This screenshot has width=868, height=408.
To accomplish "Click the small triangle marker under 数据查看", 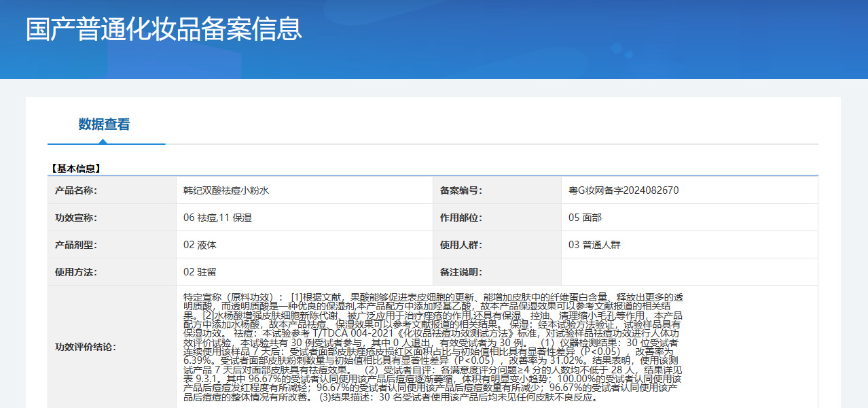I will coord(103,141).
